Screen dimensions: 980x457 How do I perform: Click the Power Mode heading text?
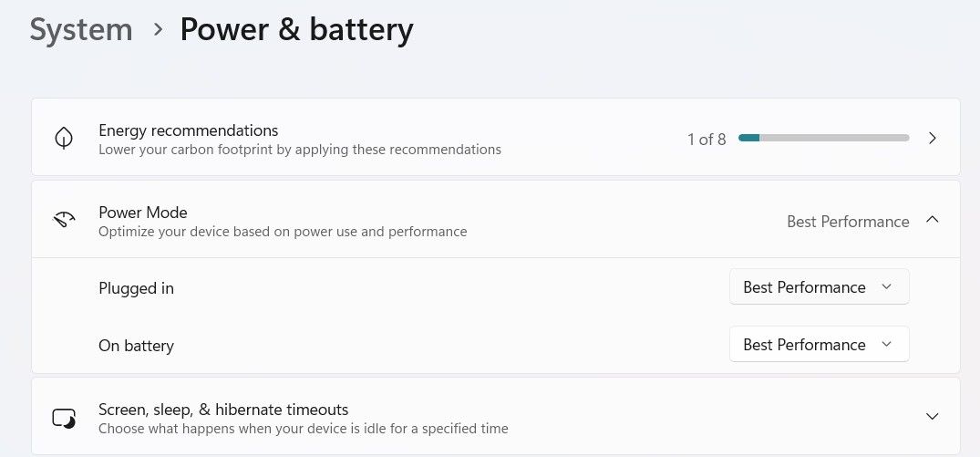[x=143, y=213]
